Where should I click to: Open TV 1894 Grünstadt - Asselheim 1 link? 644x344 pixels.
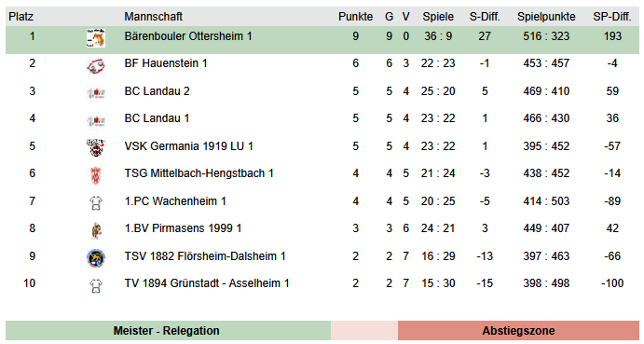[x=207, y=283]
